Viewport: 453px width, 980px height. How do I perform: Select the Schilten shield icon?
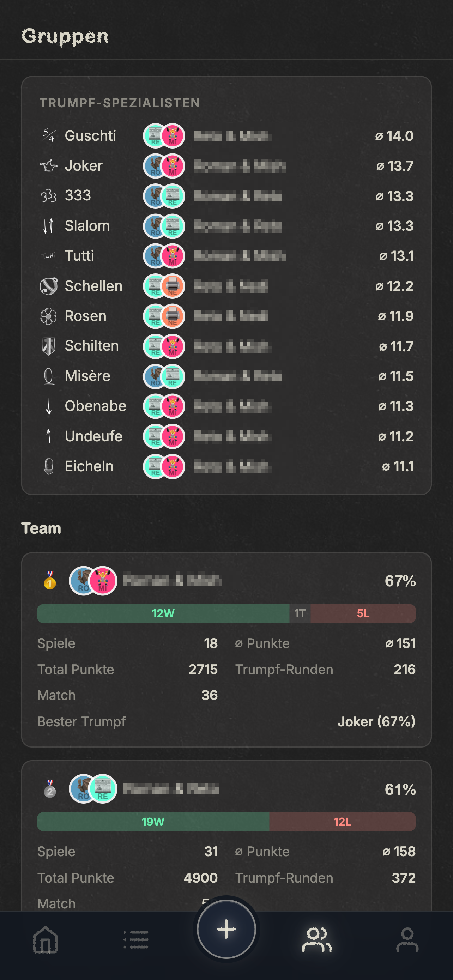49,346
